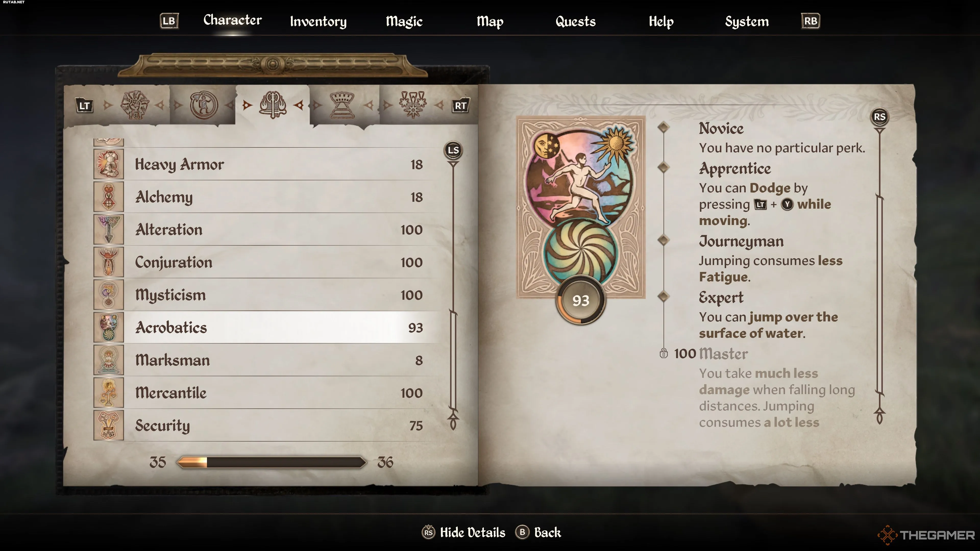
Task: Click the LT previous subtab button
Action: tap(84, 106)
